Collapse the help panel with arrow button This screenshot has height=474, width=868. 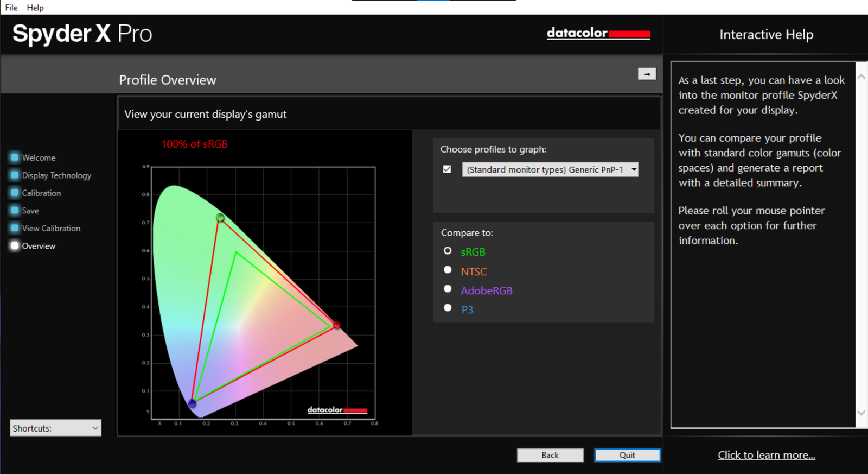(647, 74)
